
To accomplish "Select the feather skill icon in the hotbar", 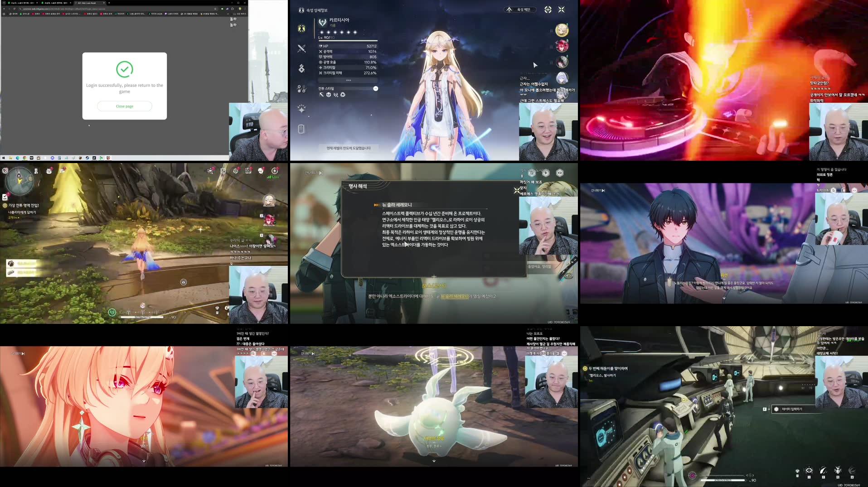I will (823, 471).
